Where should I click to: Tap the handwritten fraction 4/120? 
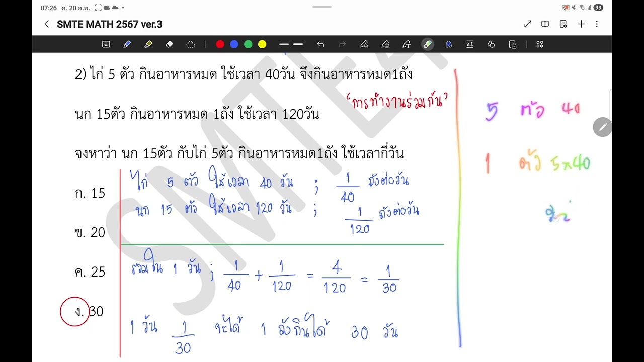[x=336, y=278]
